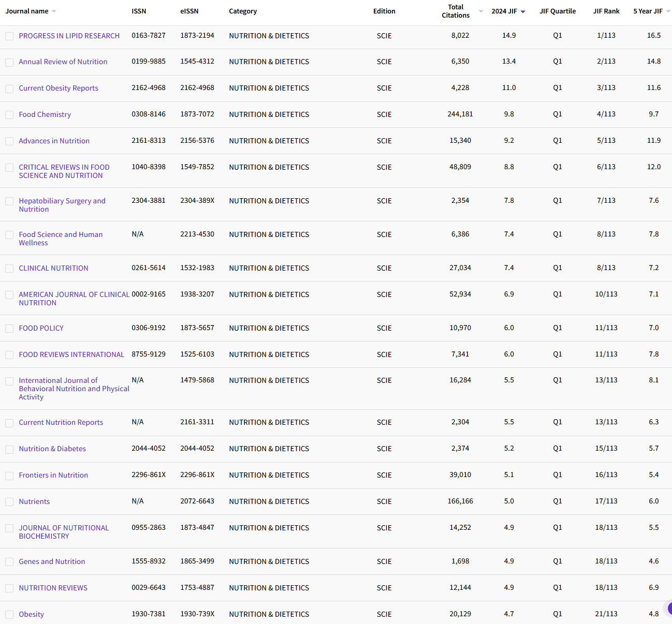Select the checkbox for Nutrients
This screenshot has height=624, width=672.
(9, 502)
